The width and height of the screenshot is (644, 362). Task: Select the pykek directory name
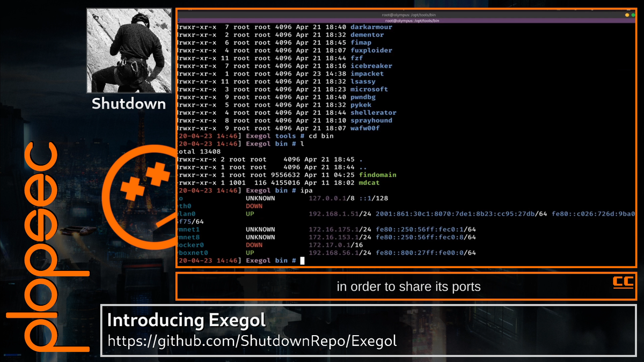(x=361, y=105)
